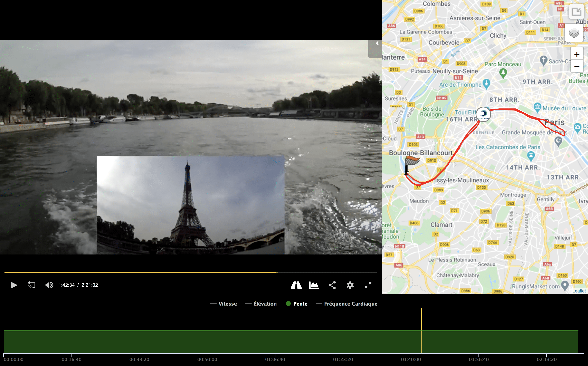The image size is (588, 366).
Task: Click the road view icon
Action: tap(296, 285)
